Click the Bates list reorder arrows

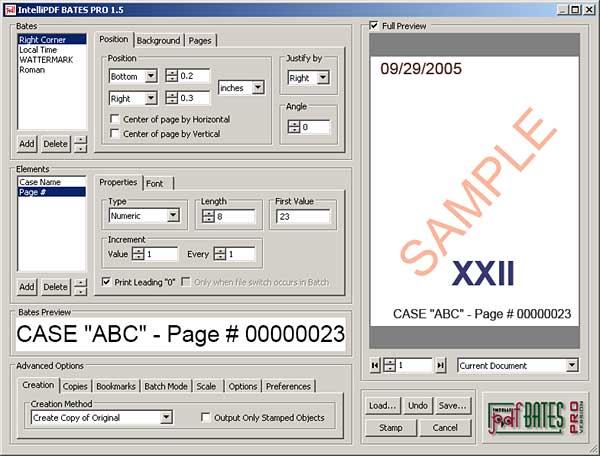[x=80, y=144]
